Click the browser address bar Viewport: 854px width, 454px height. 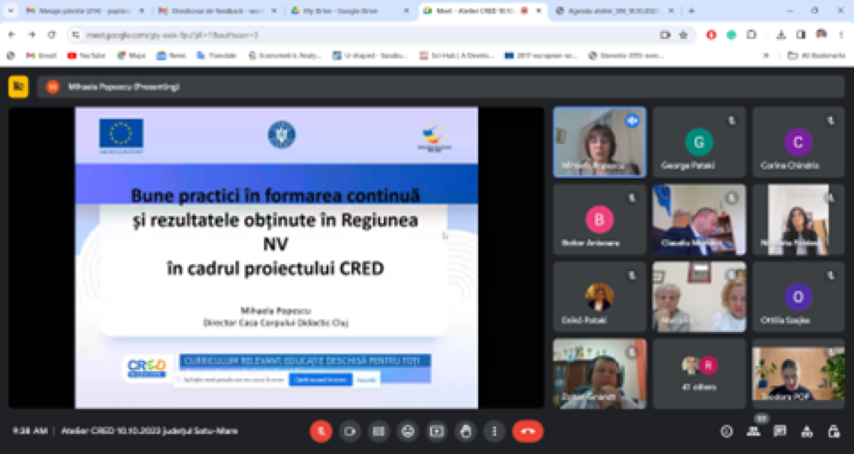360,34
